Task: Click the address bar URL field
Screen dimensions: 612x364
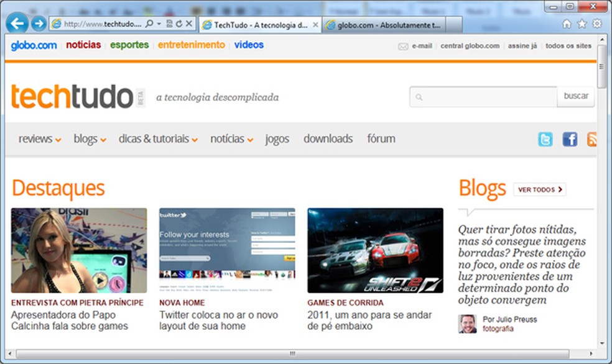Action: tap(103, 24)
